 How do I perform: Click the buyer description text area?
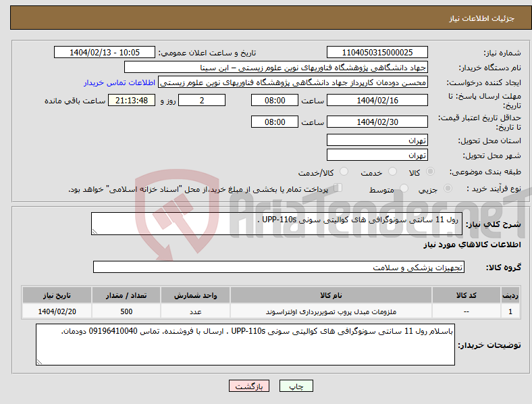[x=245, y=345]
